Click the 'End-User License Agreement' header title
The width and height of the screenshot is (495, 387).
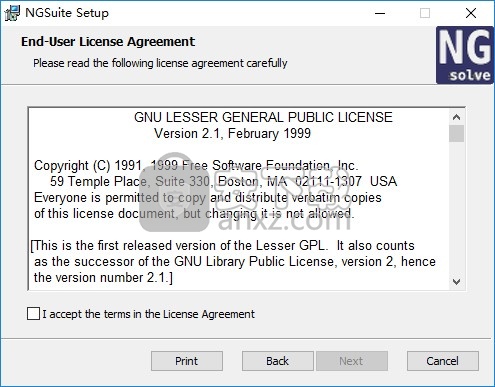point(108,42)
